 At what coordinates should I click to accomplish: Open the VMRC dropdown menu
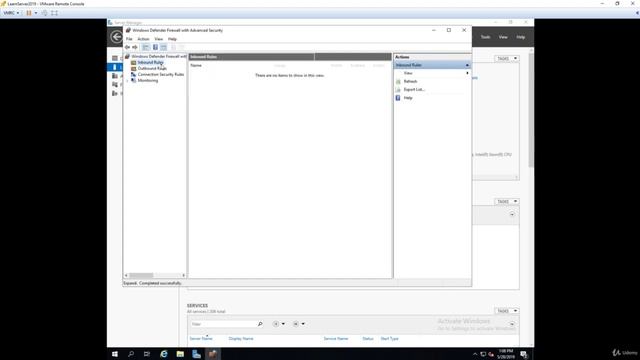11,13
